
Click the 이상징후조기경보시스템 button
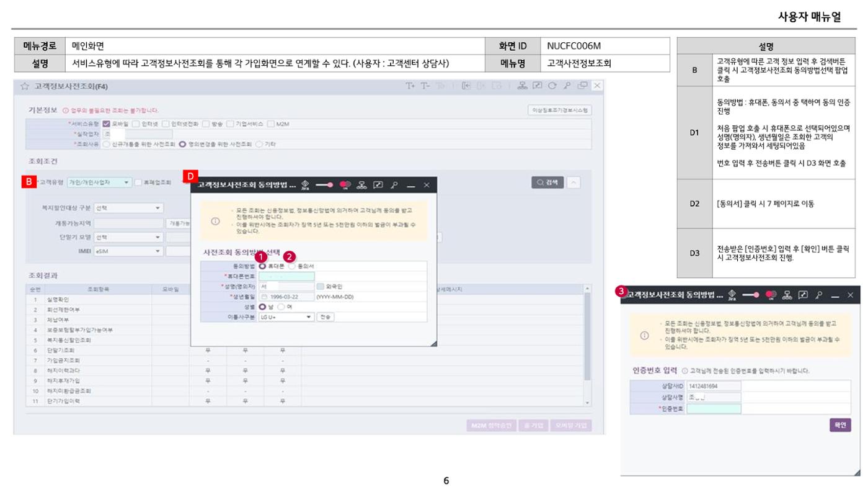pyautogui.click(x=559, y=109)
